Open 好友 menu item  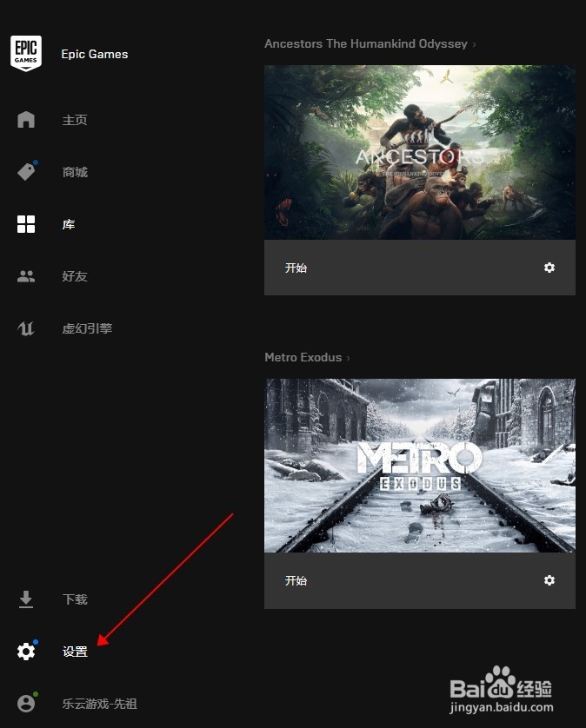tap(75, 276)
